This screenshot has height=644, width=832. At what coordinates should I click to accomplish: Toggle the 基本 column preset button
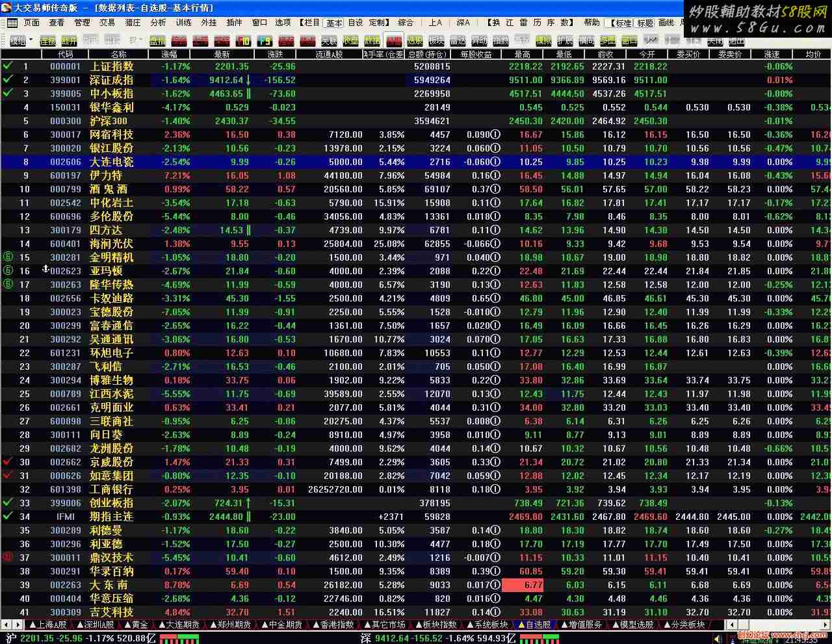pyautogui.click(x=334, y=23)
